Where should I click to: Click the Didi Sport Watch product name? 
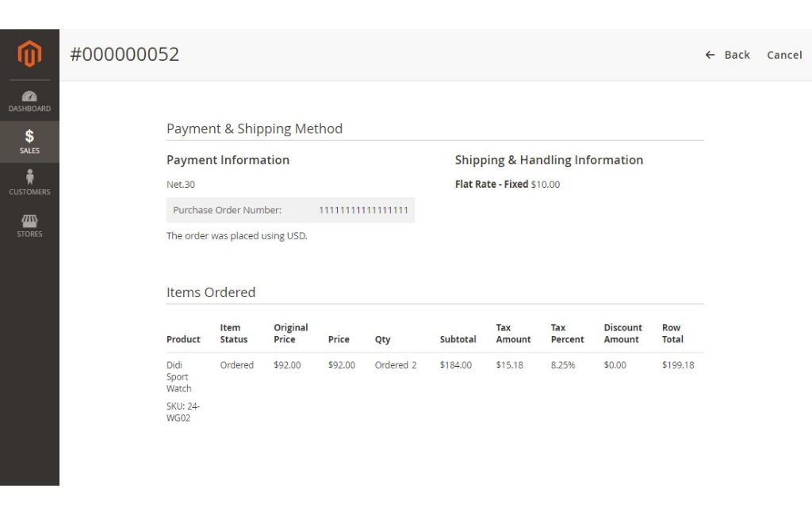(x=178, y=377)
